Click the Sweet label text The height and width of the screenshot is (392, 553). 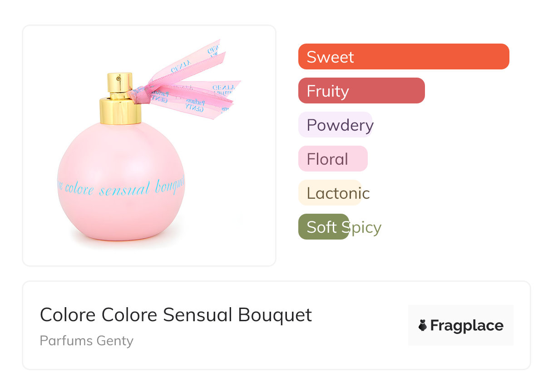pos(330,57)
